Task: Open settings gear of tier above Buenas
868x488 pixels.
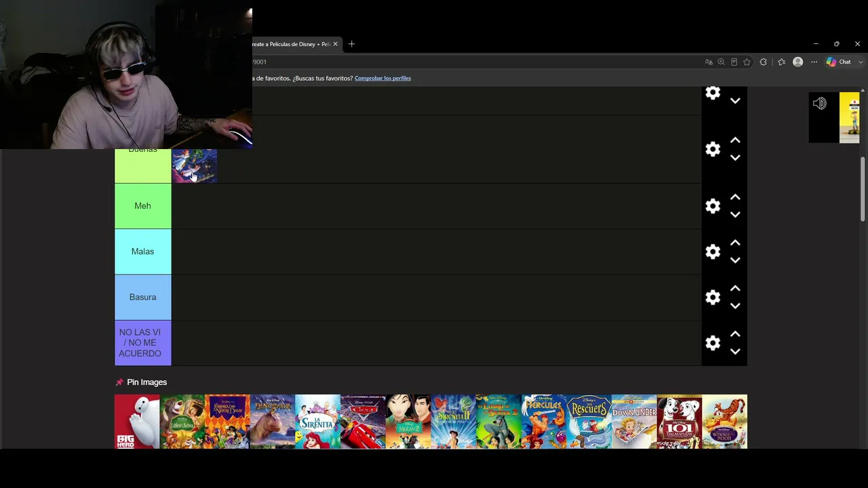Action: [x=713, y=93]
